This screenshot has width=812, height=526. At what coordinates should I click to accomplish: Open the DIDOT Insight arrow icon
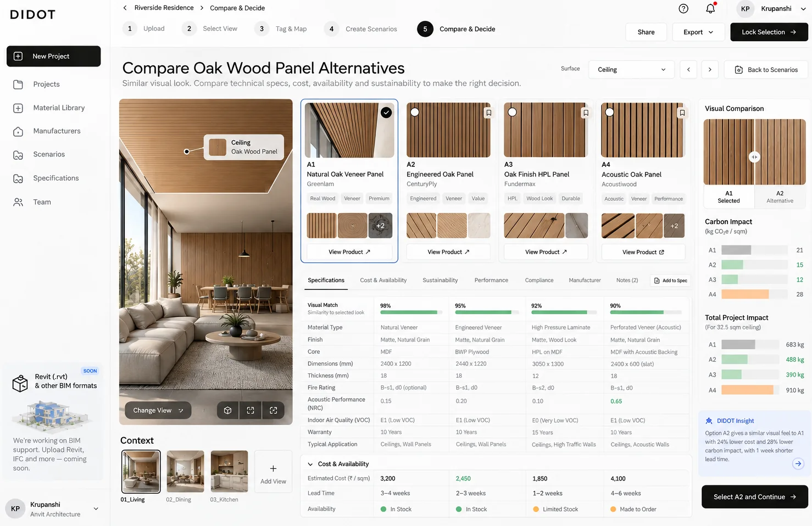tap(798, 464)
